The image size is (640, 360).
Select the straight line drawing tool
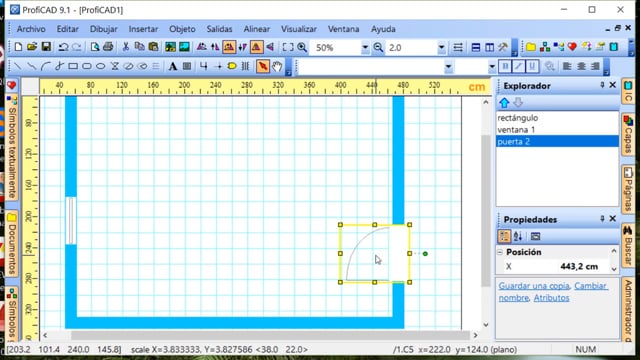tap(18, 66)
